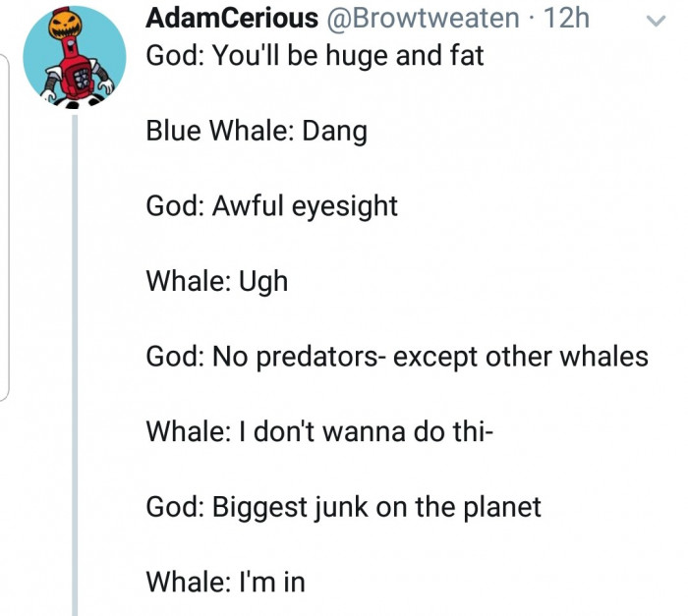Click the AdamCerious display name
The width and height of the screenshot is (688, 616).
pyautogui.click(x=232, y=18)
